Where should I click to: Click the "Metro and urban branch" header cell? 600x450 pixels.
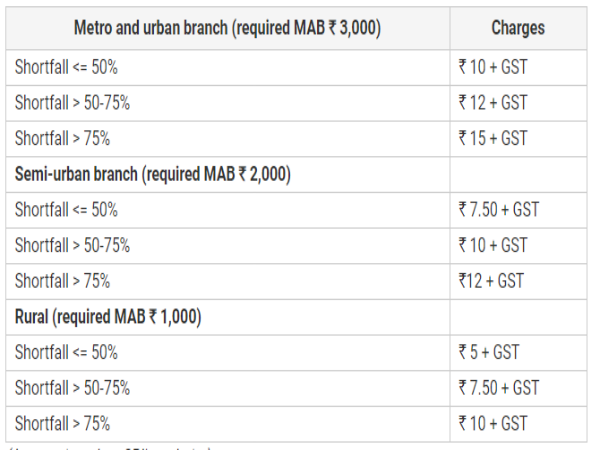pyautogui.click(x=226, y=28)
